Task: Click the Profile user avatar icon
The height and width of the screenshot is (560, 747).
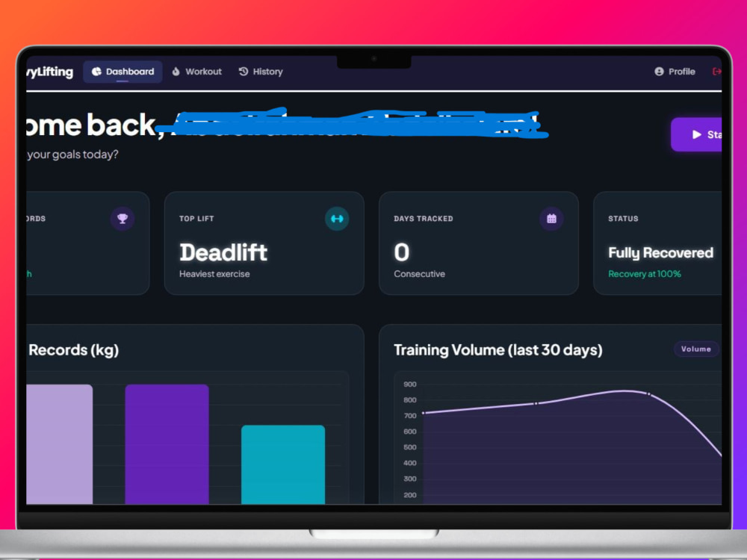Action: 659,72
